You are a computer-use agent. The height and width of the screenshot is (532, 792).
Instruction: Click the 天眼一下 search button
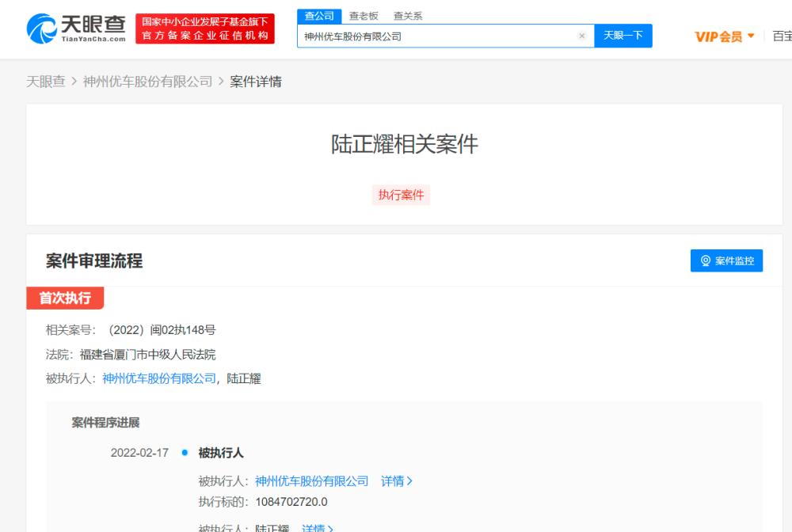pyautogui.click(x=623, y=36)
